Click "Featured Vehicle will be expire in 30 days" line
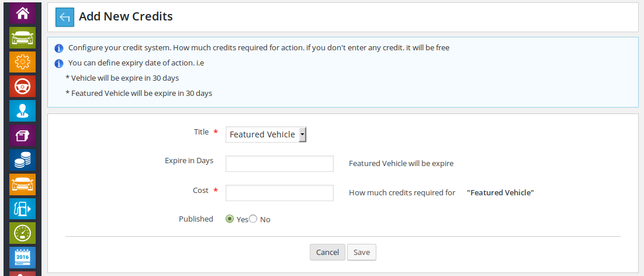644x276 pixels. 139,93
